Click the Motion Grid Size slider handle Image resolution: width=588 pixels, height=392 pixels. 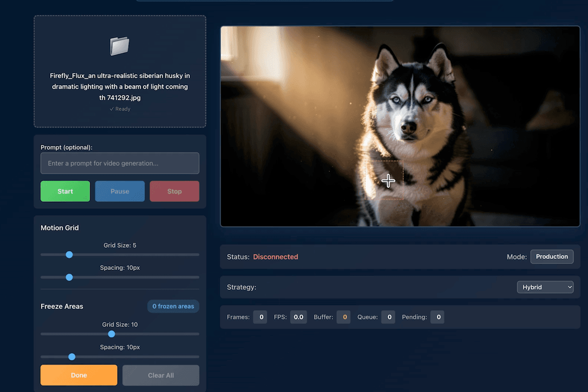[x=69, y=255]
